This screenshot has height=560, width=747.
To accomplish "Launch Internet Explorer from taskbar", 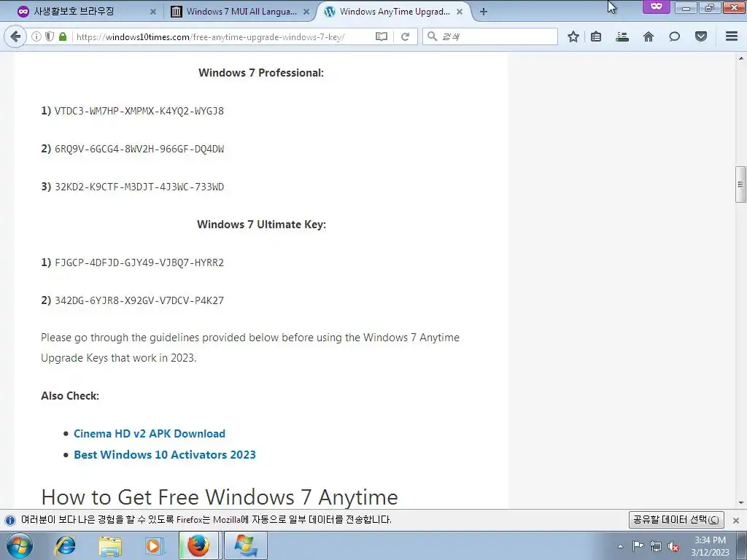I will [65, 546].
